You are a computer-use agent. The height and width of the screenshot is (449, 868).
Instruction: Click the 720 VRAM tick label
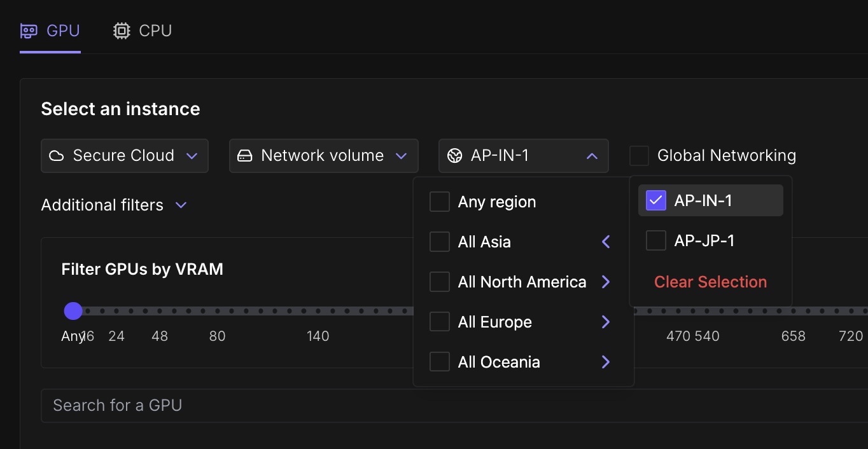point(851,336)
